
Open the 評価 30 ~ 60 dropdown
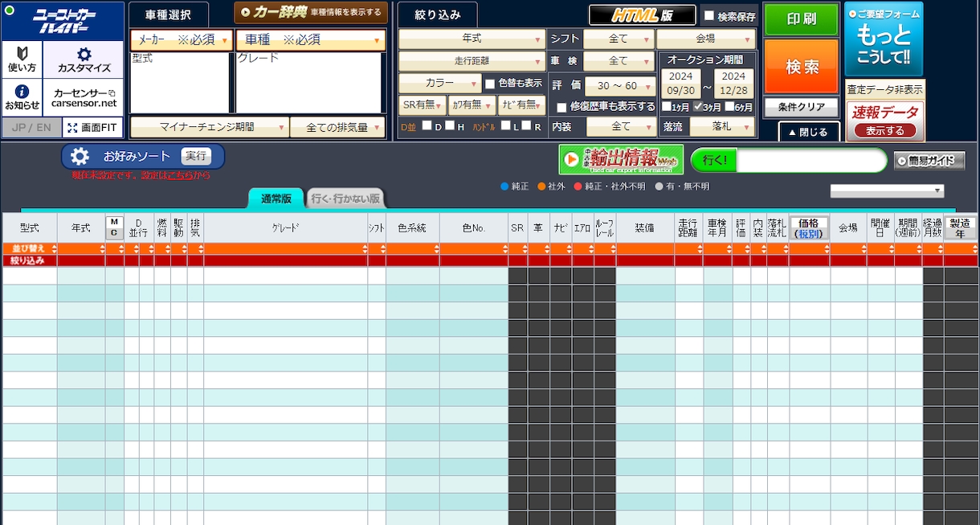click(620, 86)
